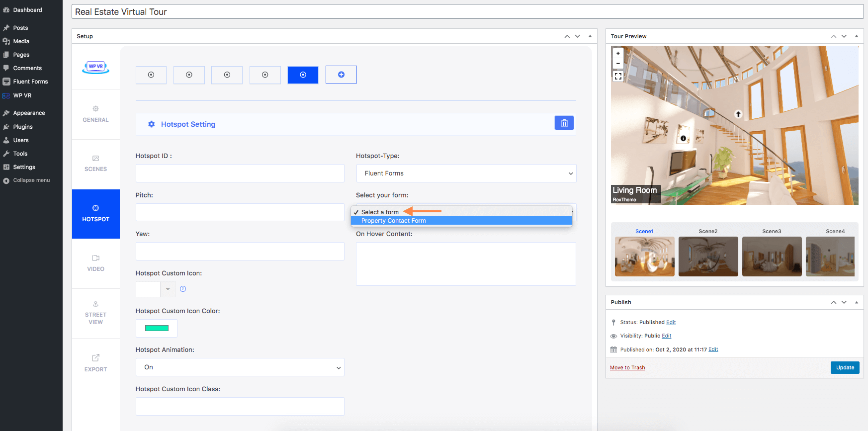The height and width of the screenshot is (431, 868).
Task: Select the active fifth hotspot button
Action: click(x=303, y=75)
